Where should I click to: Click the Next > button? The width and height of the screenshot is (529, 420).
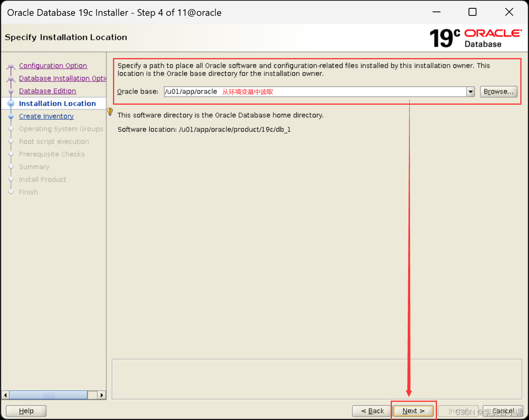[x=413, y=411]
